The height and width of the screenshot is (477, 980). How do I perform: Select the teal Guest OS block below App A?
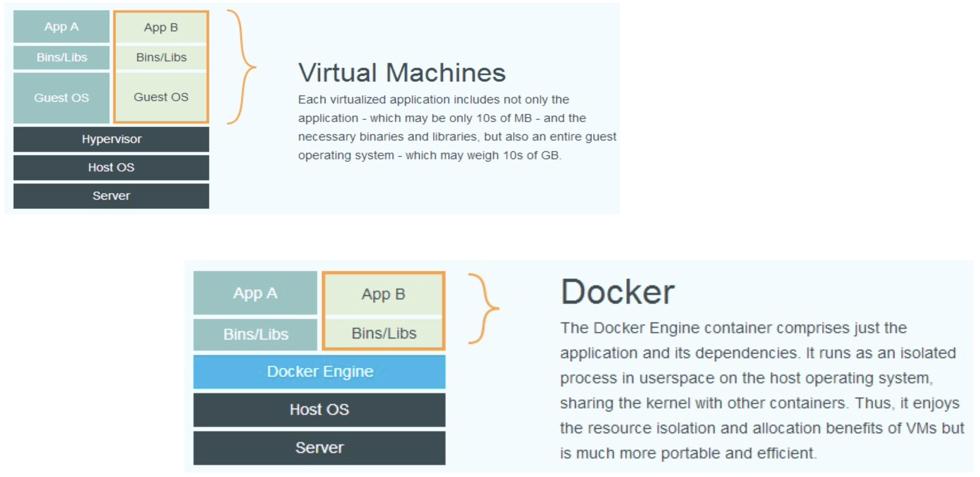(61, 98)
